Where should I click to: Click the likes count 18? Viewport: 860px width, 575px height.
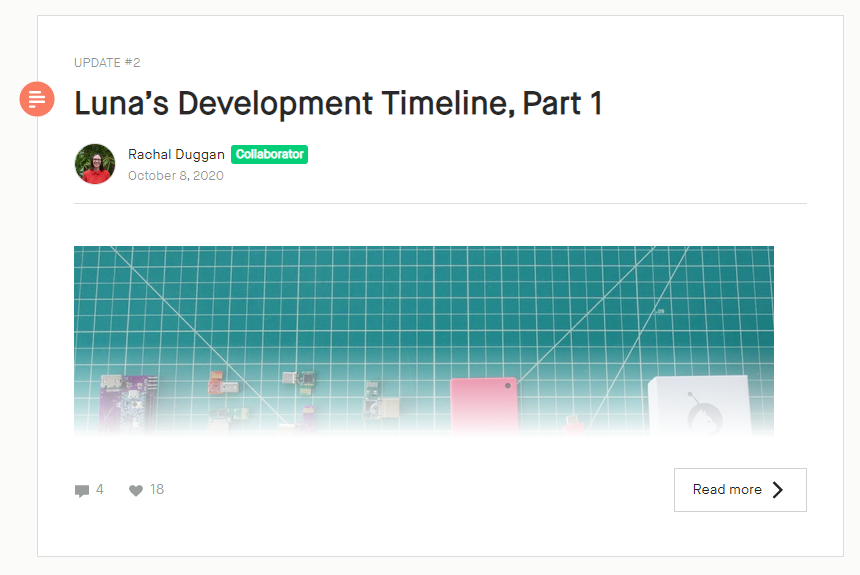(157, 489)
